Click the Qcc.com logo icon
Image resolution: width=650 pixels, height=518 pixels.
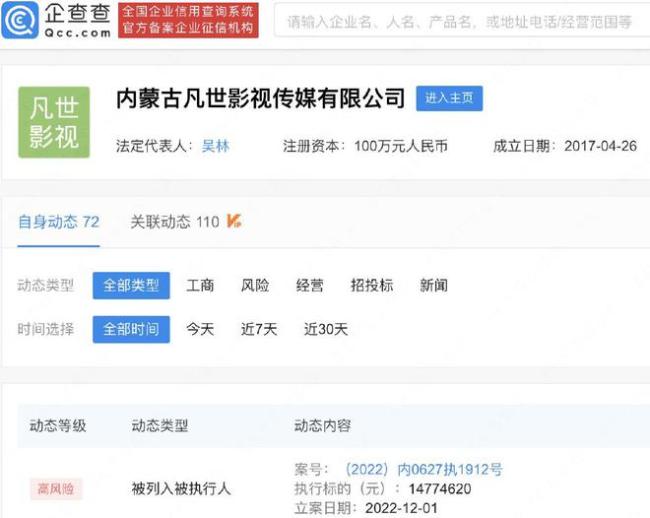[x=21, y=21]
